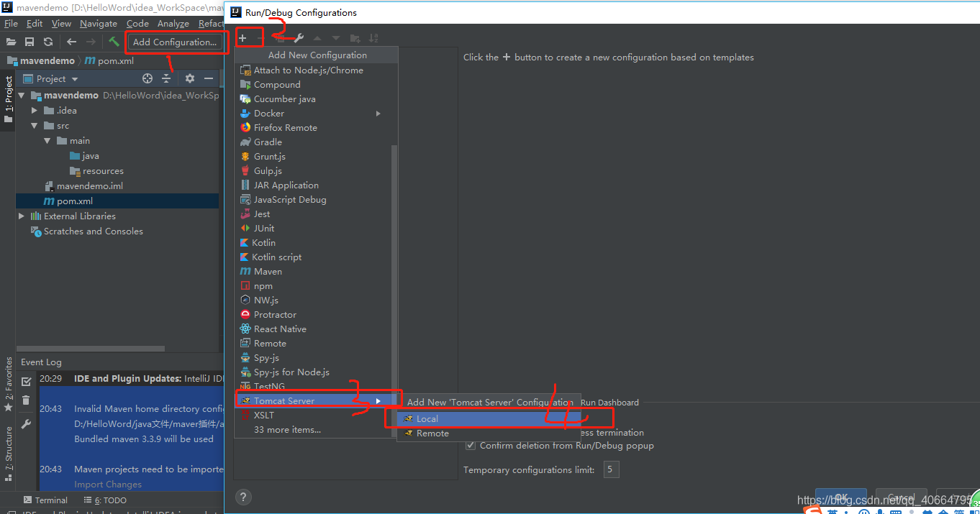Click the help question mark button

coord(243,497)
